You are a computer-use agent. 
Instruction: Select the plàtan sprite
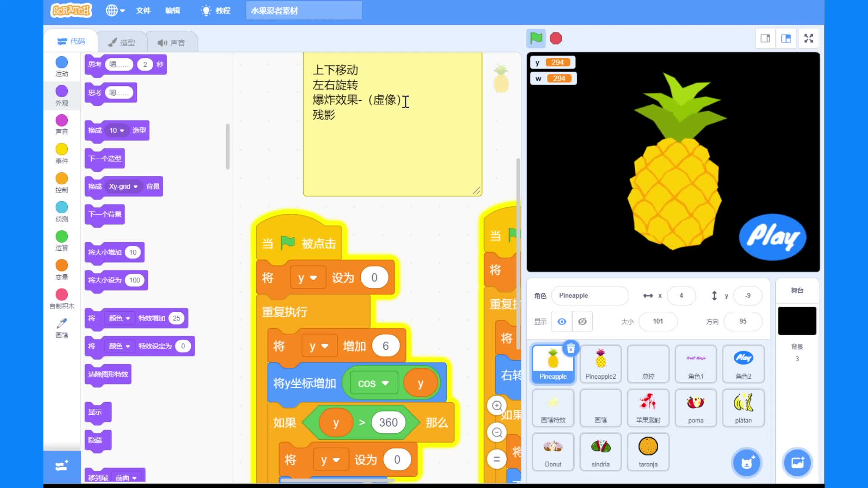[743, 408]
